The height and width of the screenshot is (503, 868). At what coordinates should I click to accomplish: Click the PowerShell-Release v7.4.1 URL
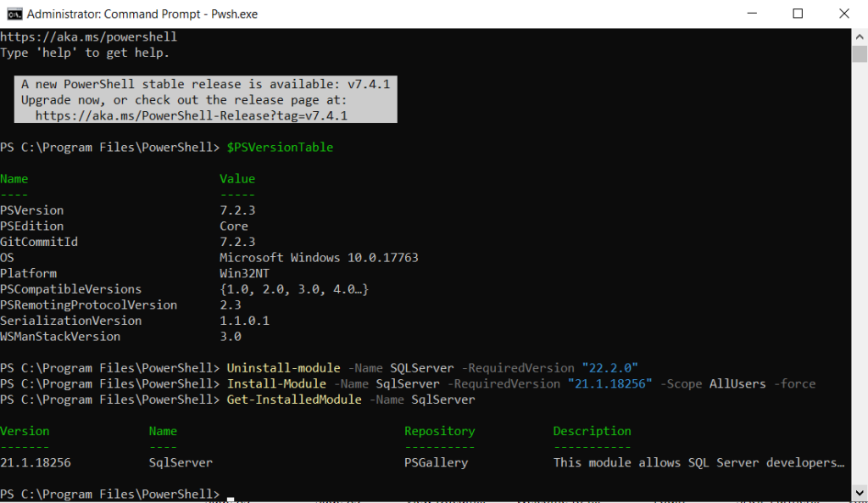point(192,115)
